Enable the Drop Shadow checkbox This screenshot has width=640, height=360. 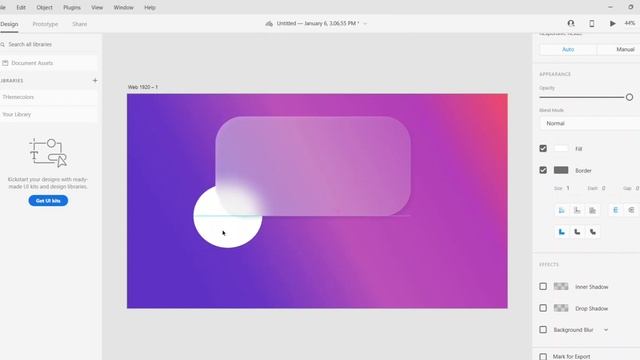pyautogui.click(x=543, y=308)
